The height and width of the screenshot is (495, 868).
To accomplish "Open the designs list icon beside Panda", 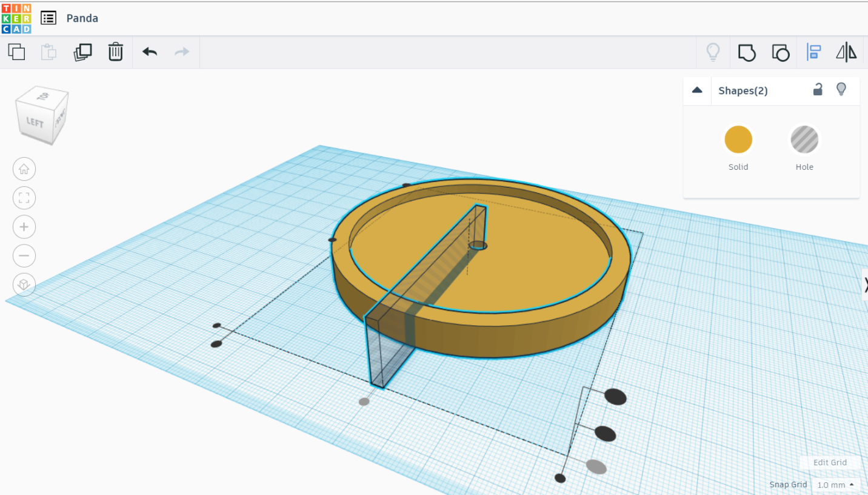I will pyautogui.click(x=48, y=18).
